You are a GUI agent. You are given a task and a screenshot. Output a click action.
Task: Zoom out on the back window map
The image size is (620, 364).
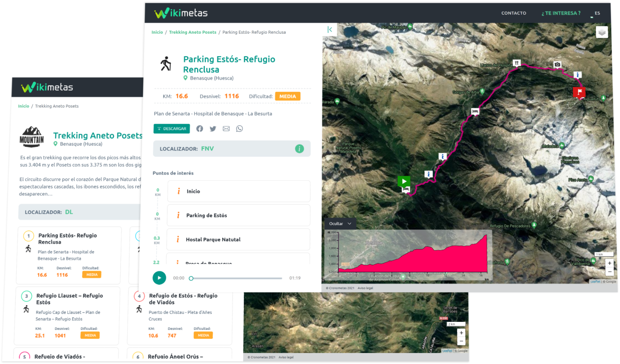461,341
